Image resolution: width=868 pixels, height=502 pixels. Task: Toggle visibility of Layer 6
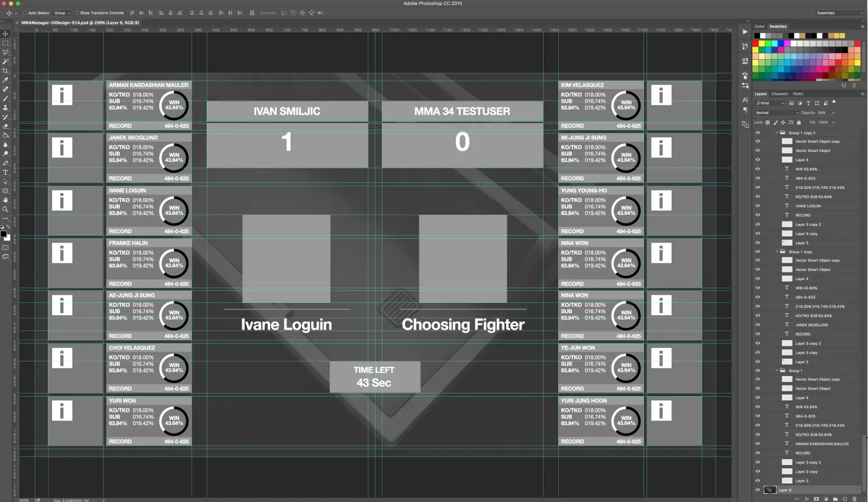click(758, 490)
